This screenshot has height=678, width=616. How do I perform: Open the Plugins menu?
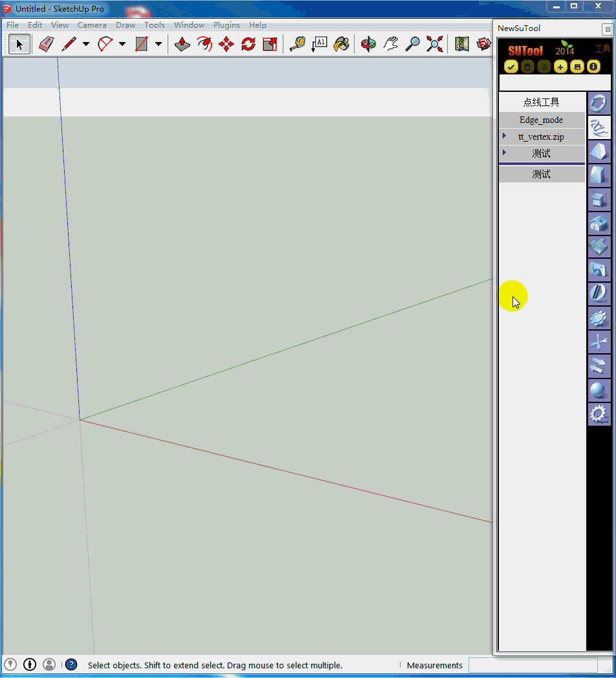[226, 25]
